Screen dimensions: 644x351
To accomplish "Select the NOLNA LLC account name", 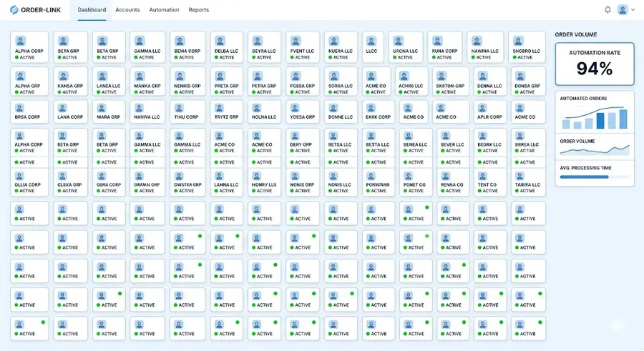I will point(264,117).
